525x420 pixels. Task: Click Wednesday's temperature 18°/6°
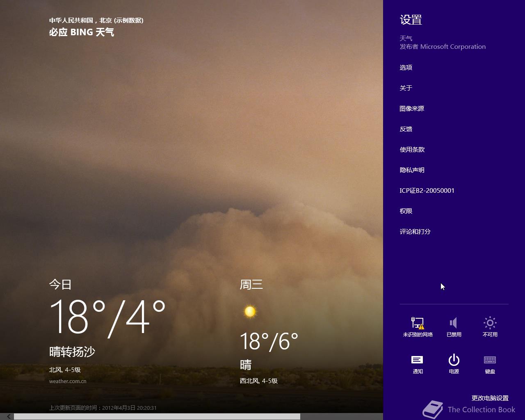(x=269, y=341)
